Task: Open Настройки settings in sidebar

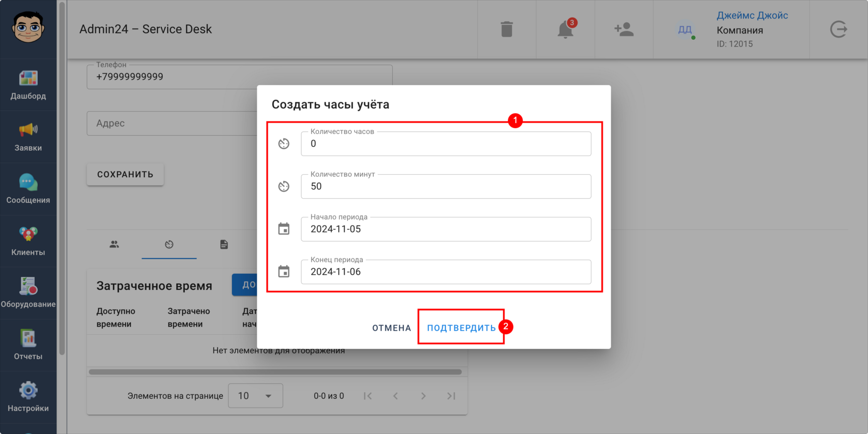Action: coord(28,397)
